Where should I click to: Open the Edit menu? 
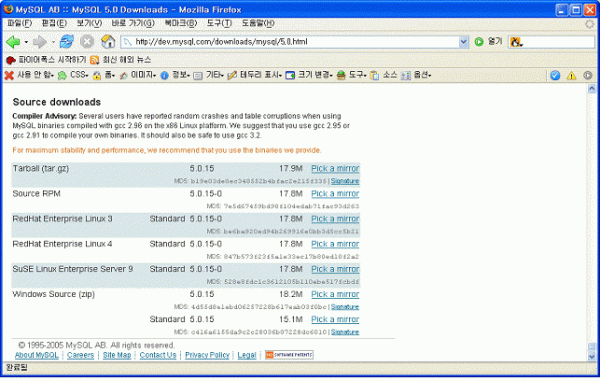54,23
